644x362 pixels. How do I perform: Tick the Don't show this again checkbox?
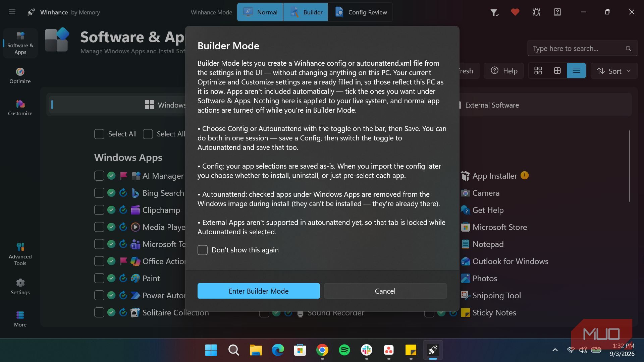pos(203,250)
